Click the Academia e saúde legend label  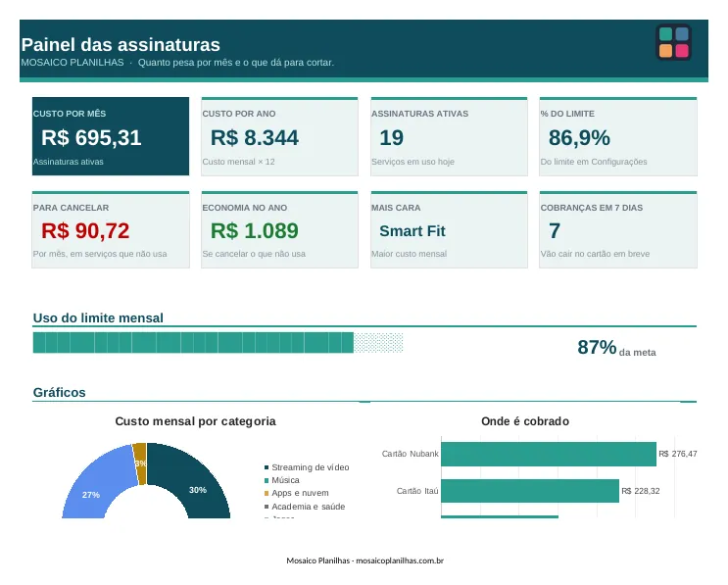pos(309,507)
